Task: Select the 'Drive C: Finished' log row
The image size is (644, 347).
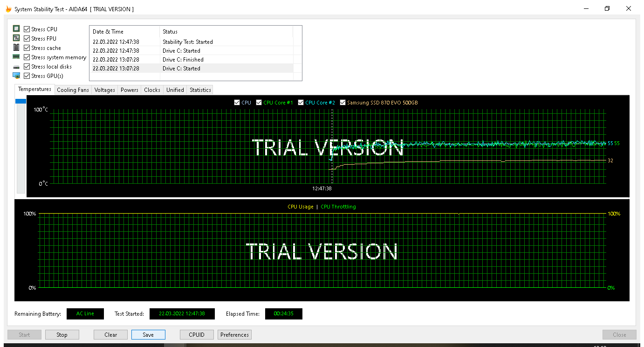Action: [x=192, y=60]
